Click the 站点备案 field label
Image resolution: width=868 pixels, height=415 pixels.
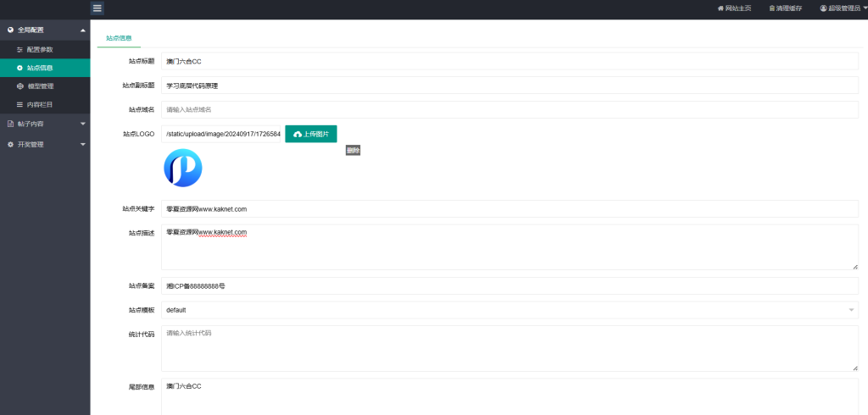[142, 285]
